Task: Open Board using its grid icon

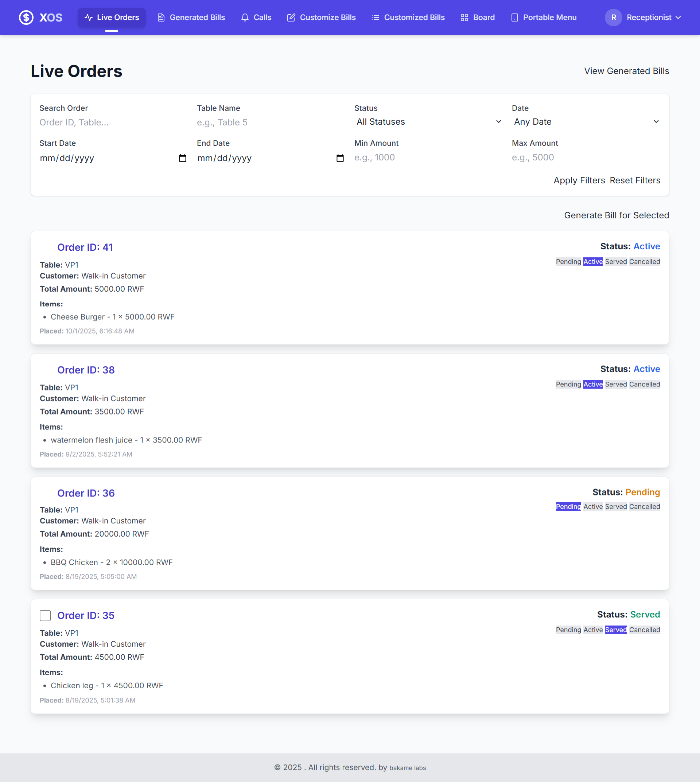Action: click(464, 17)
